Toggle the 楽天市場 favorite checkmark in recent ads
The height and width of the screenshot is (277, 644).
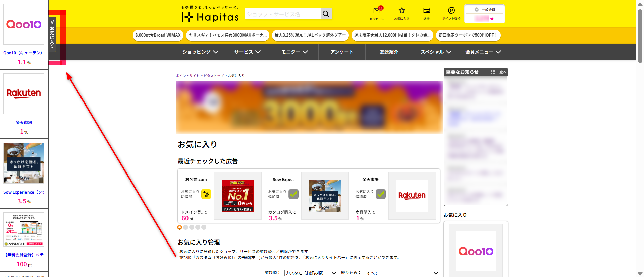tap(381, 194)
